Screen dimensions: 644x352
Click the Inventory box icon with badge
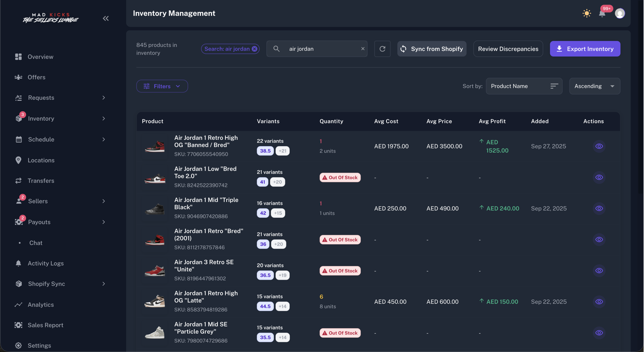19,118
